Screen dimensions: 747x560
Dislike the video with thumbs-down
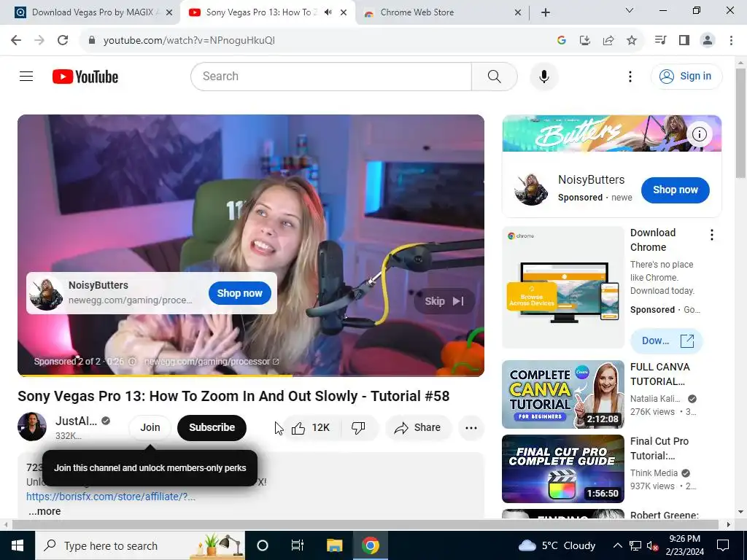tap(358, 427)
